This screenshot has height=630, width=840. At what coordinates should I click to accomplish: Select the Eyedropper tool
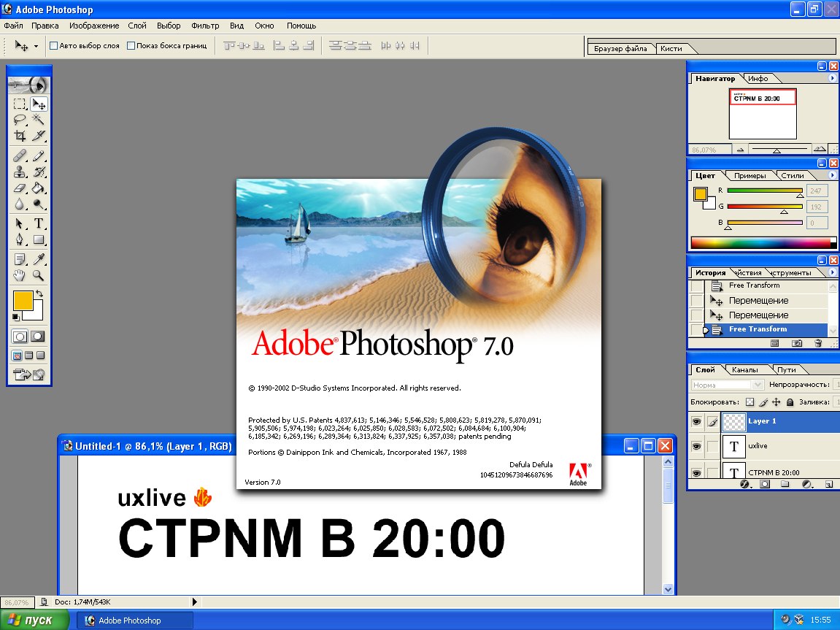point(39,260)
